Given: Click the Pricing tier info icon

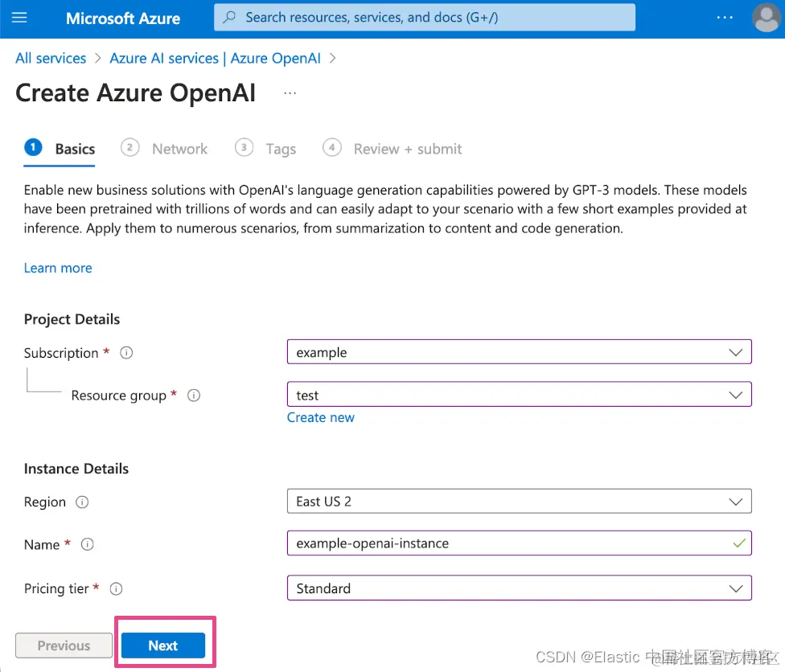Looking at the screenshot, I should 116,588.
